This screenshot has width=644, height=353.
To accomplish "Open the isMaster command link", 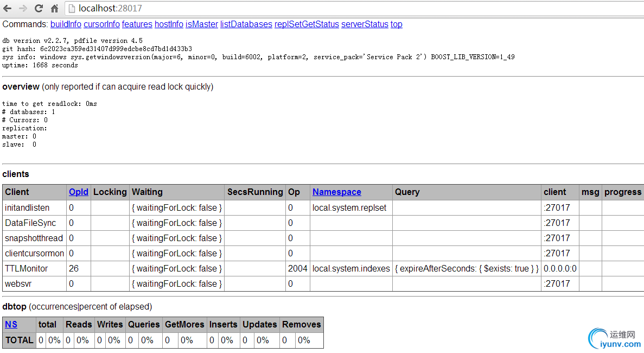I will (x=202, y=24).
